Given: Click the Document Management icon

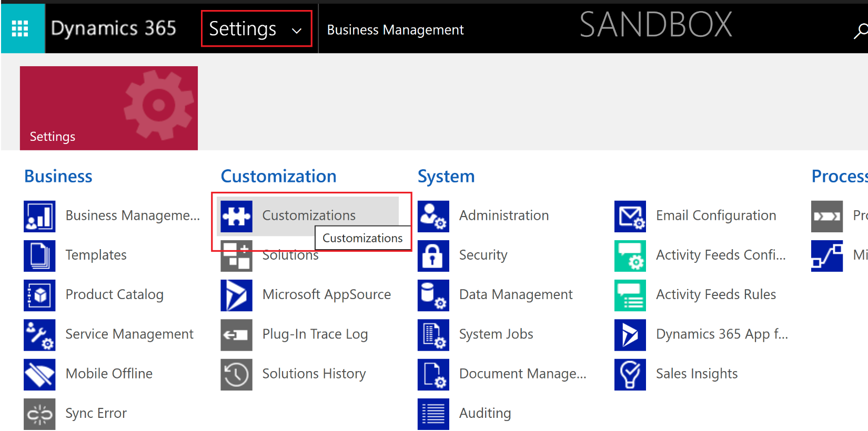Looking at the screenshot, I should pos(433,374).
